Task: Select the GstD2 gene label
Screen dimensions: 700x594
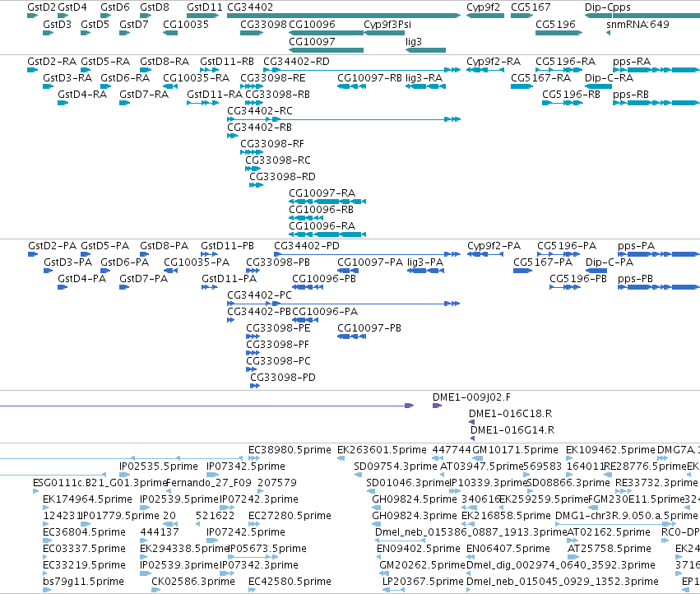Action: [x=41, y=7]
